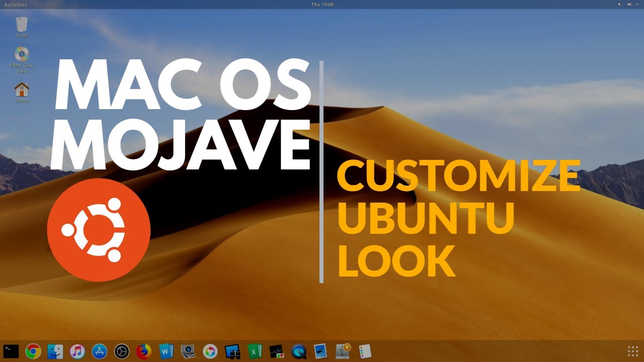Viewport: 644px width, 362px height.
Task: Open the Reminders notes list icon
Action: pos(365,351)
